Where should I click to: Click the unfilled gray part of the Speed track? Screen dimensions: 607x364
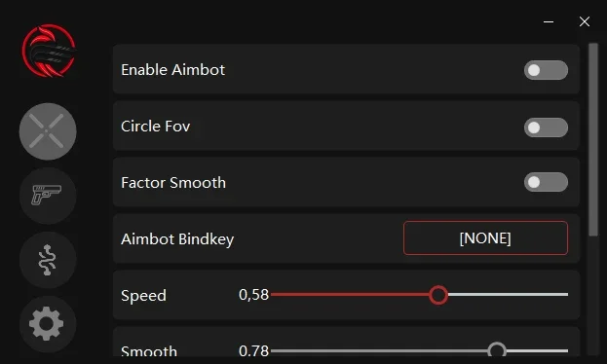click(508, 295)
